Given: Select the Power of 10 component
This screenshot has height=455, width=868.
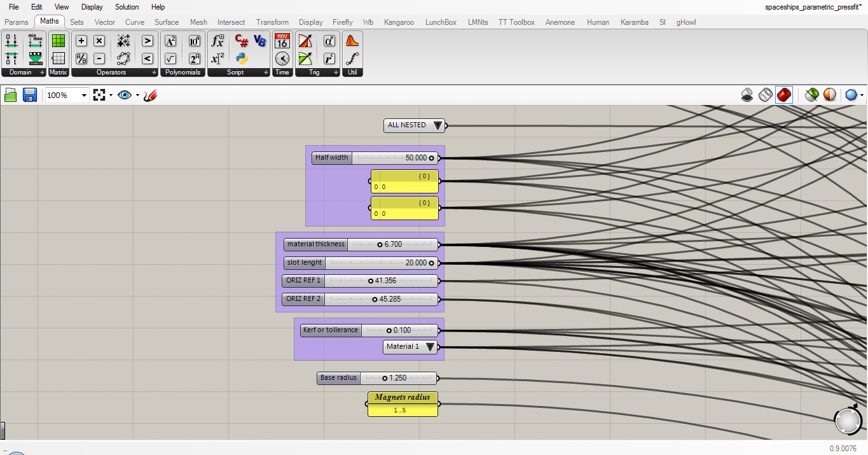Looking at the screenshot, I should [195, 41].
